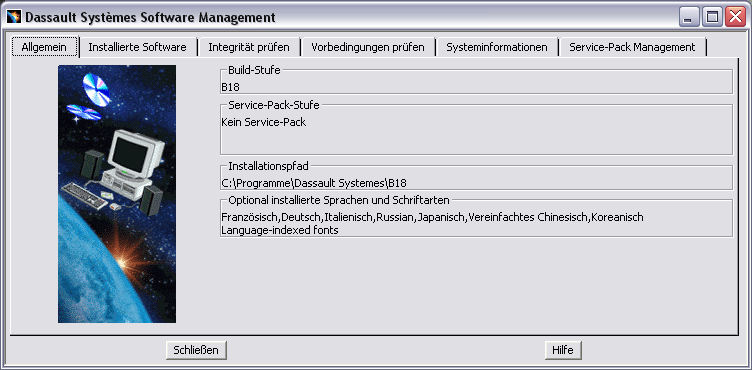The height and width of the screenshot is (370, 752).
Task: Click the installation path C:\Programme field
Action: [476, 183]
